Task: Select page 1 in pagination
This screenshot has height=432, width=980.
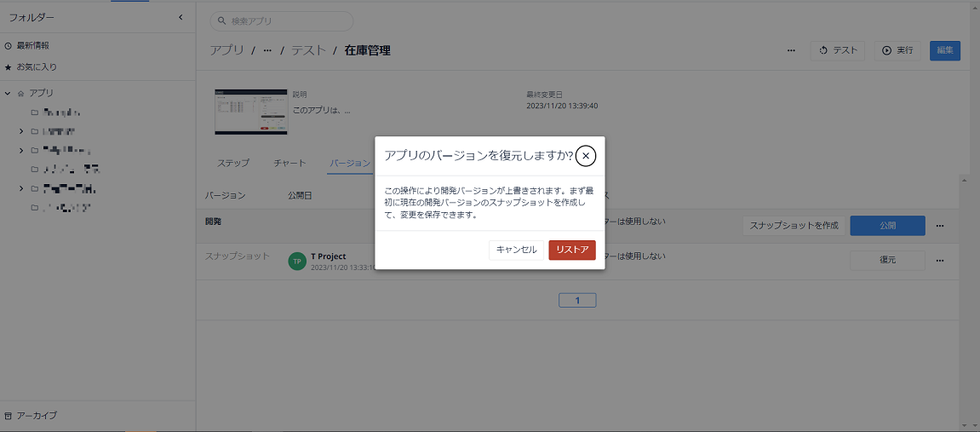Action: tap(577, 300)
